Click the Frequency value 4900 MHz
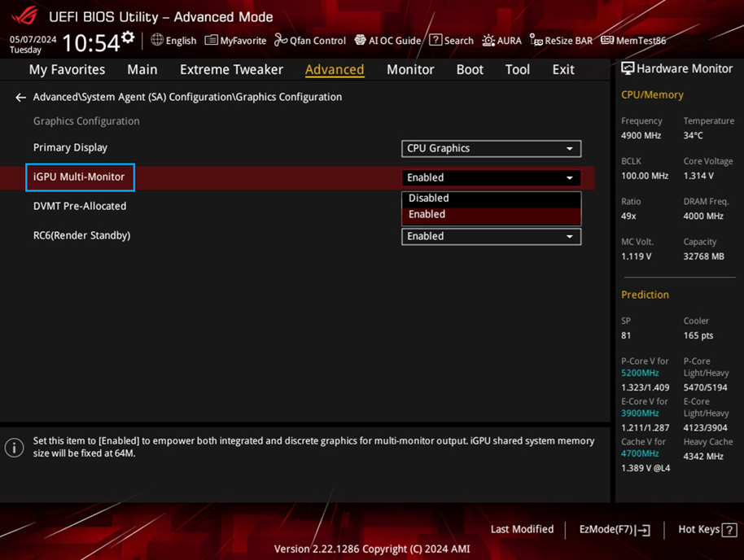This screenshot has width=744, height=560. [x=641, y=136]
